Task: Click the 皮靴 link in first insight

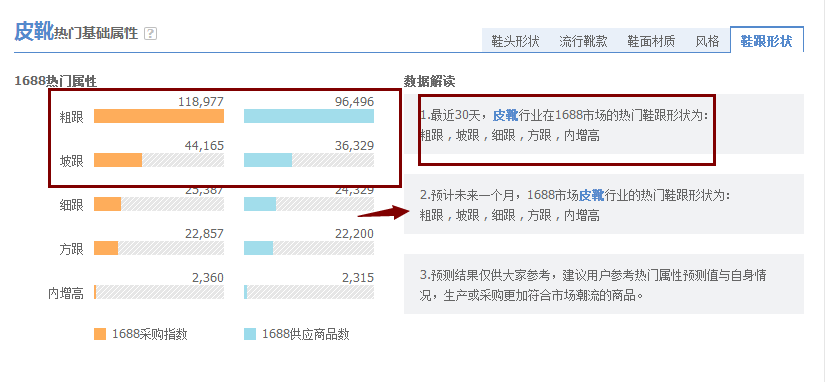Action: click(x=505, y=115)
